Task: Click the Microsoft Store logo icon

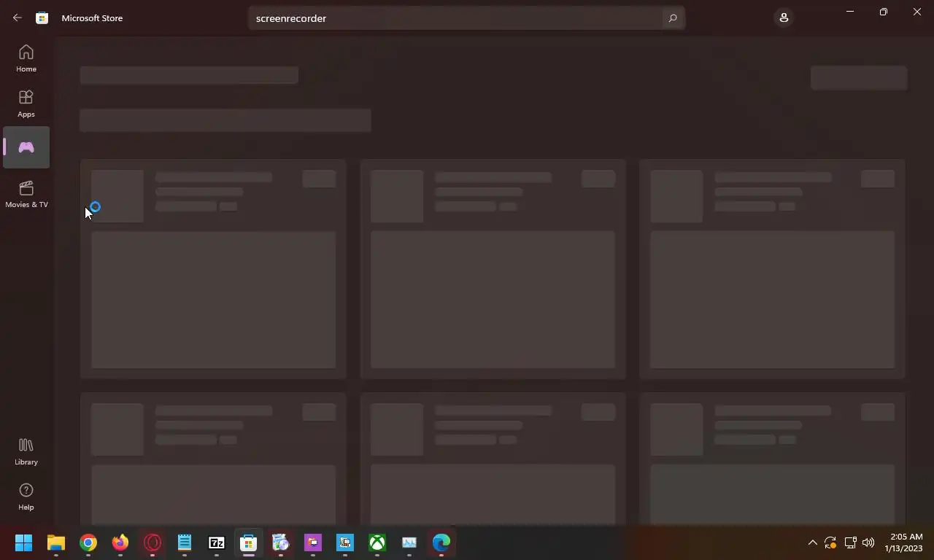Action: click(42, 18)
